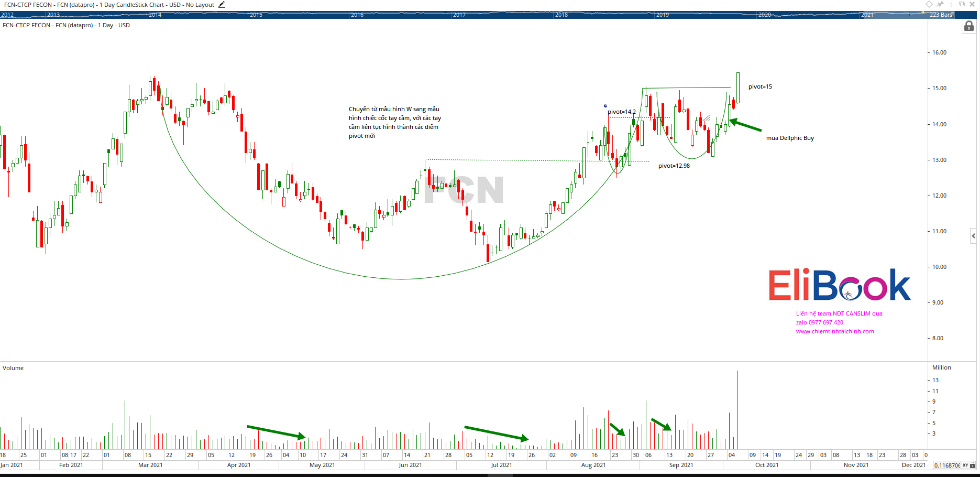Click the scale value input field at bottom right
The image size is (980, 477).
click(x=947, y=465)
